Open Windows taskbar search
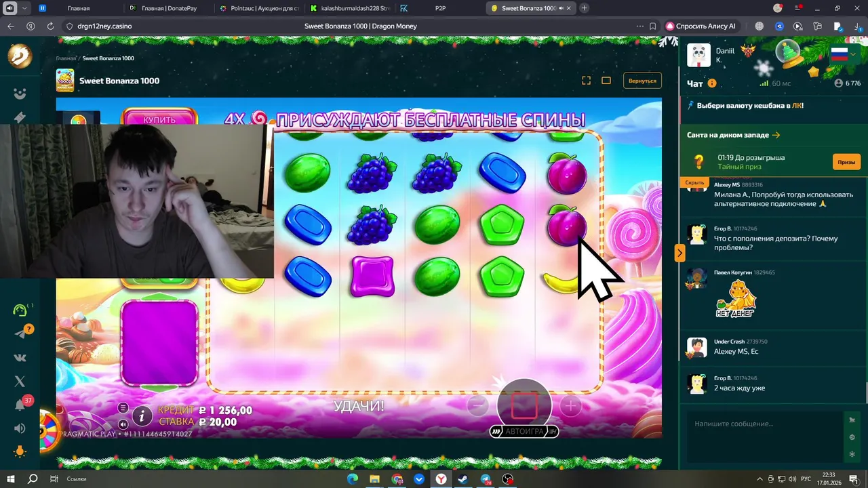This screenshot has width=868, height=488. tap(33, 479)
